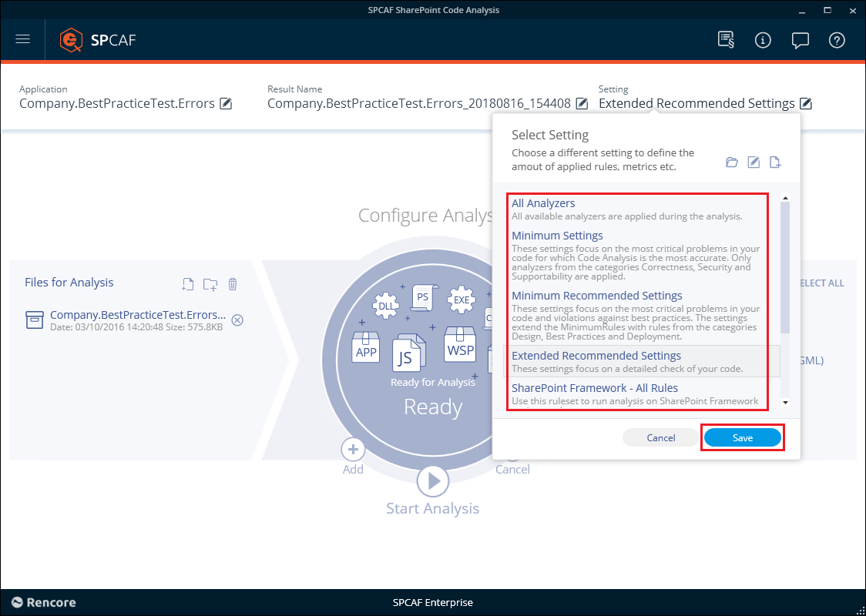Remove Company.BestPracticeTest.Errors file from list

click(x=237, y=320)
